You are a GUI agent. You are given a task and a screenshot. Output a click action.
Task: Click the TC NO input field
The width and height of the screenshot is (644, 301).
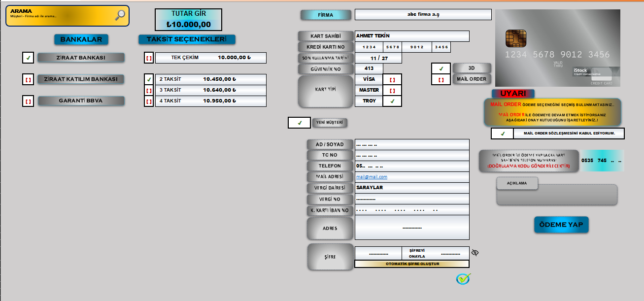coord(412,155)
